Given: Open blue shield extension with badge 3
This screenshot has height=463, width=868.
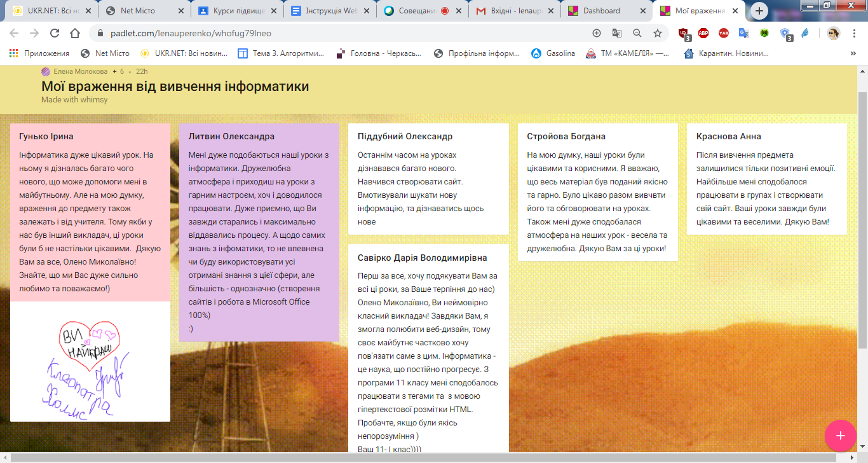Looking at the screenshot, I should coord(786,34).
